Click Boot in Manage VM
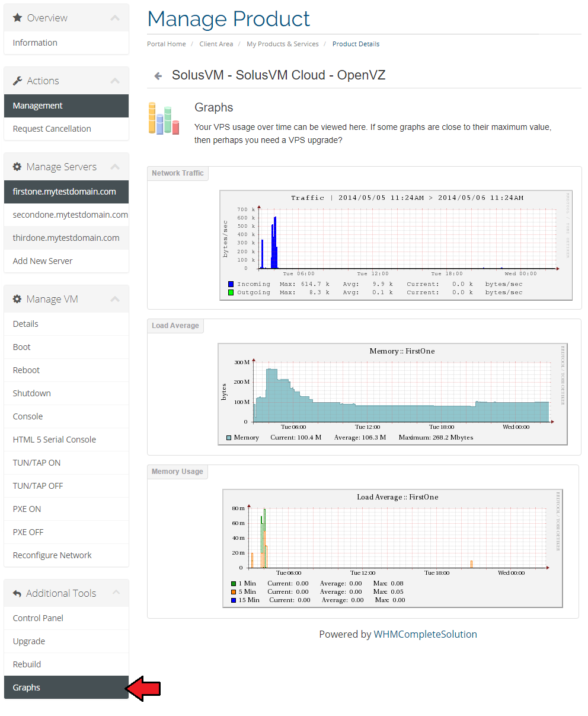 [66, 347]
